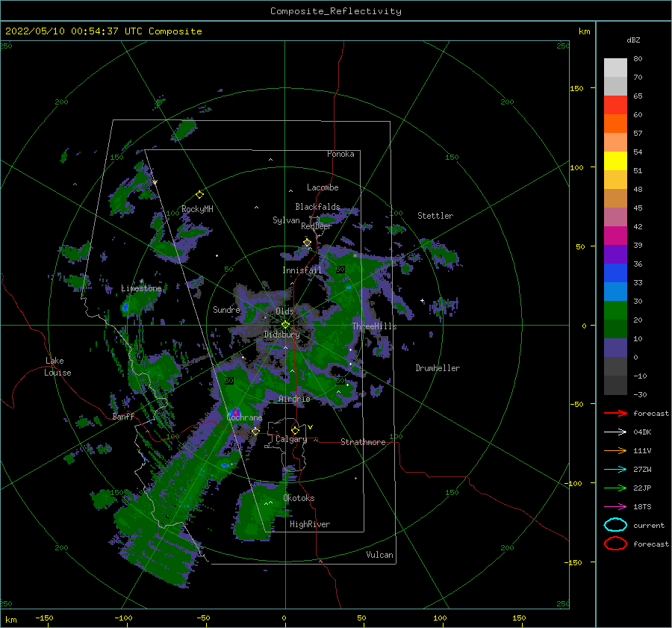
Task: Click the Sundre town label
Action: [227, 309]
